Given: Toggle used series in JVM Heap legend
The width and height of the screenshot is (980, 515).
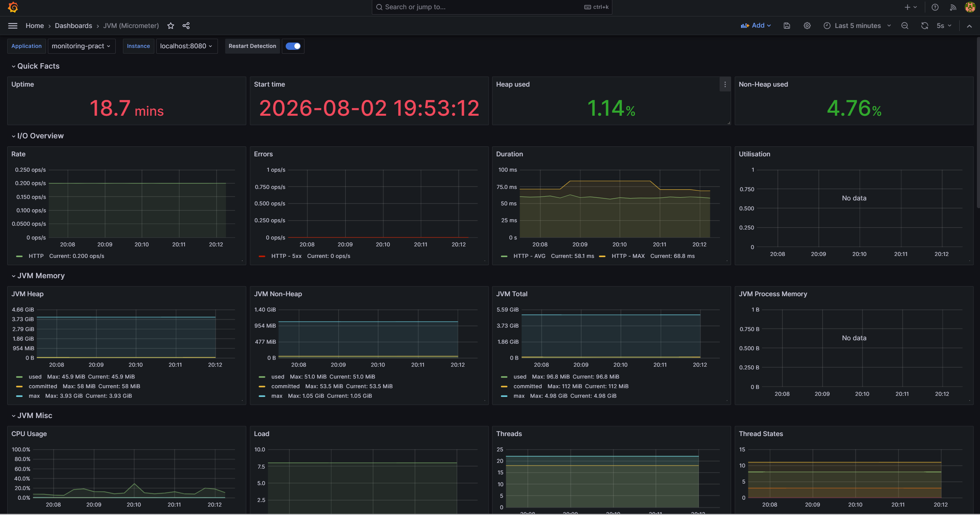Looking at the screenshot, I should coord(35,377).
